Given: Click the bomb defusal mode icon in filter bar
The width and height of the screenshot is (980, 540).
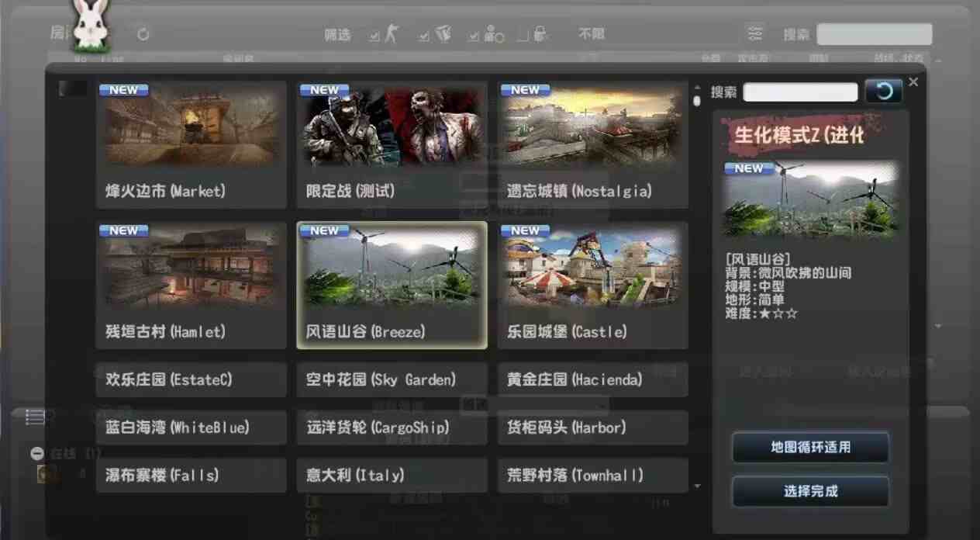Looking at the screenshot, I should (x=444, y=33).
